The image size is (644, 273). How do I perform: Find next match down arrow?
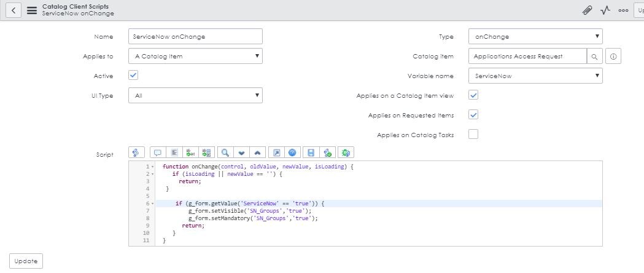pyautogui.click(x=241, y=152)
